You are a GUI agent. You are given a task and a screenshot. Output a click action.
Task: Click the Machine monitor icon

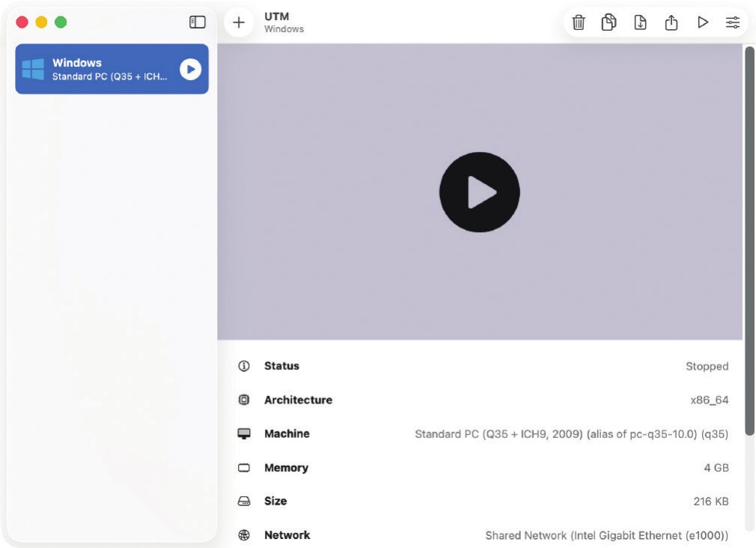click(x=244, y=433)
